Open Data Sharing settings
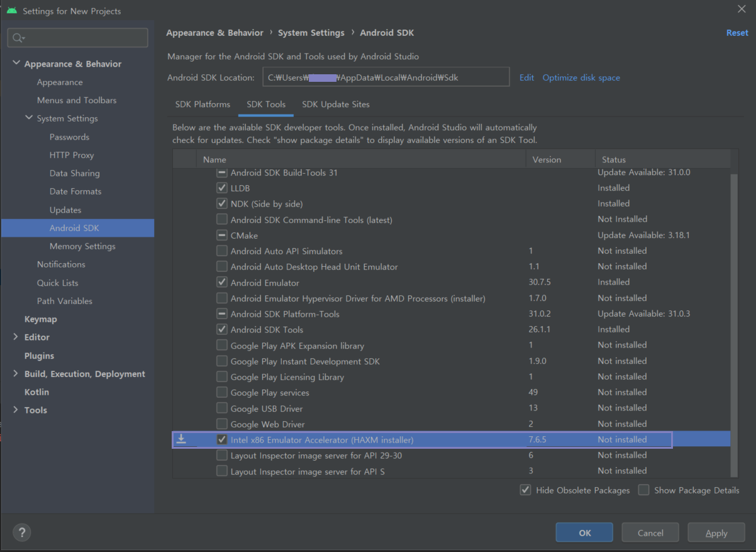 tap(75, 173)
